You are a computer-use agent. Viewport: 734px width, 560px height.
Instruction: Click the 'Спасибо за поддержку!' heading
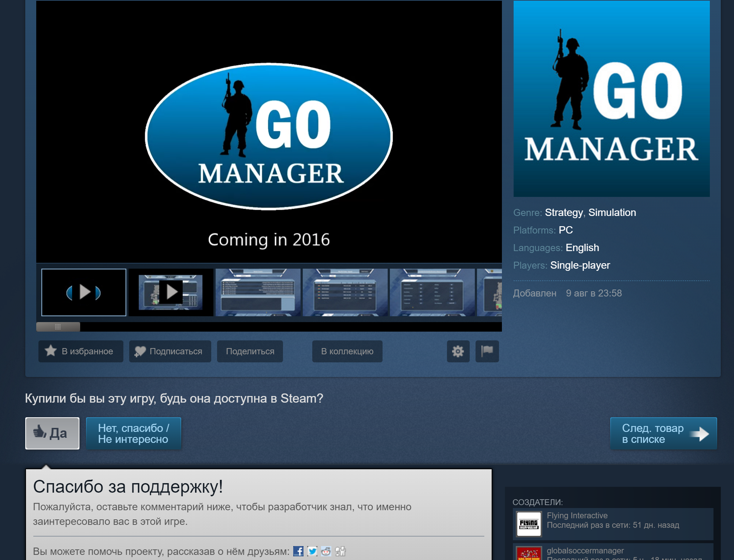point(128,487)
